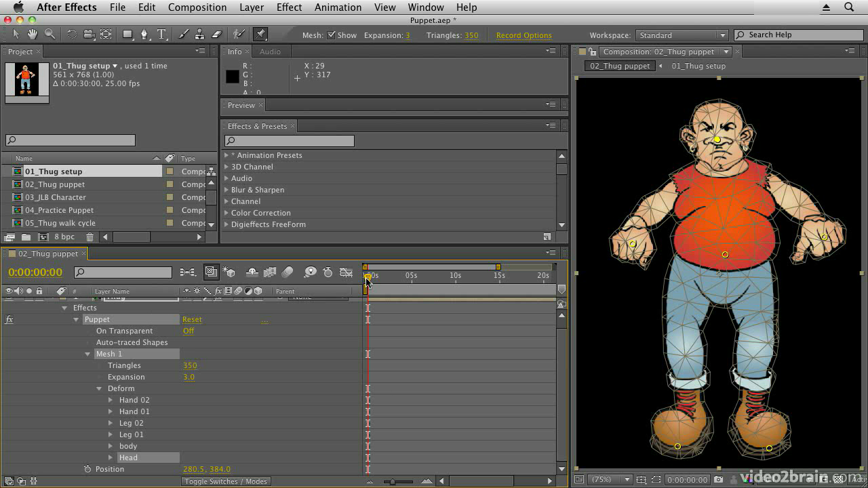Select the 02_Thug puppet timeline tab

[47, 253]
